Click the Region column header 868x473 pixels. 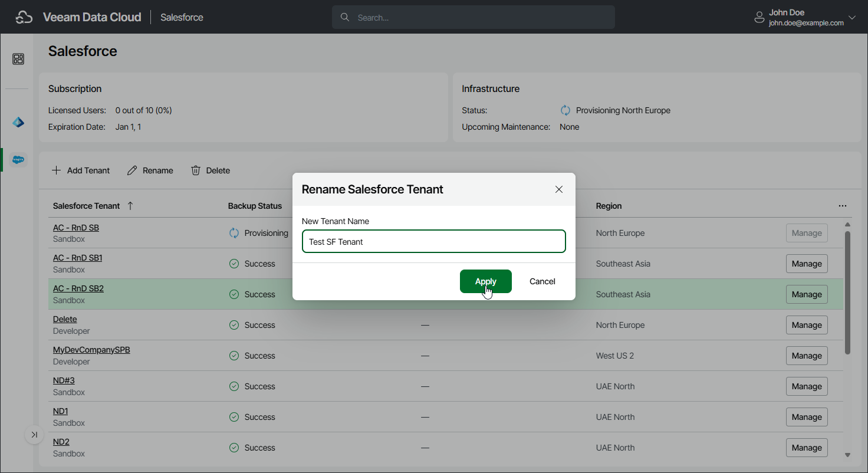tap(609, 206)
